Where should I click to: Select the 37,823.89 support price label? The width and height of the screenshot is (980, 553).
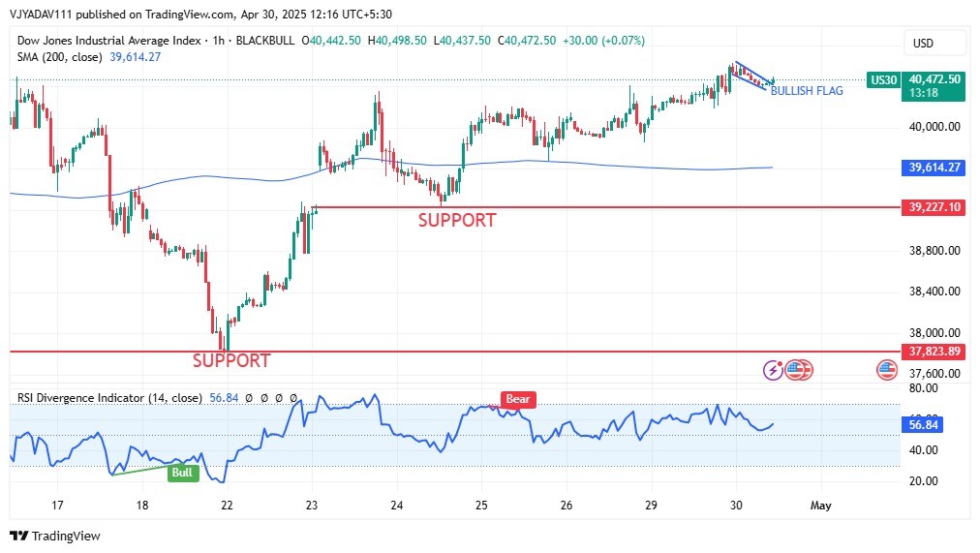[x=934, y=352]
